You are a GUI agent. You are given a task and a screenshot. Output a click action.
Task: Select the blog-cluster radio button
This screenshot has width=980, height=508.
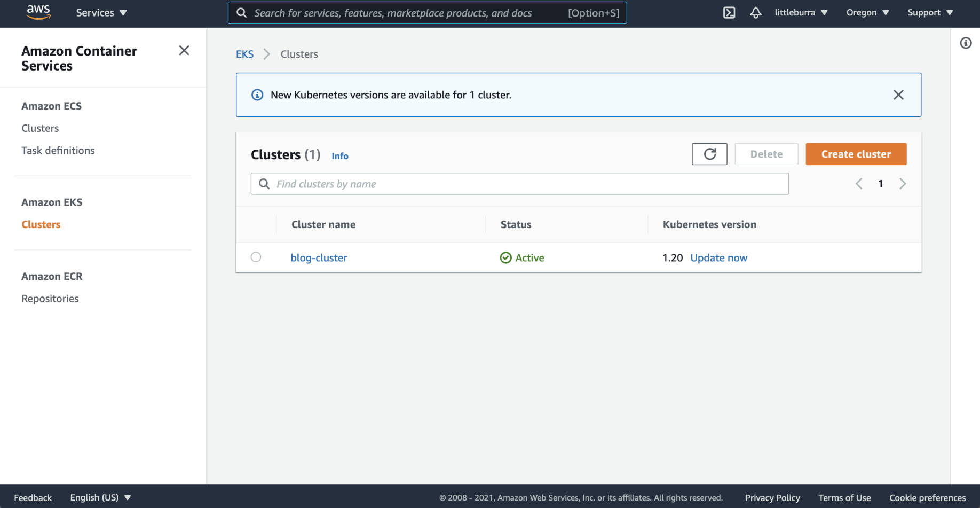(x=256, y=257)
